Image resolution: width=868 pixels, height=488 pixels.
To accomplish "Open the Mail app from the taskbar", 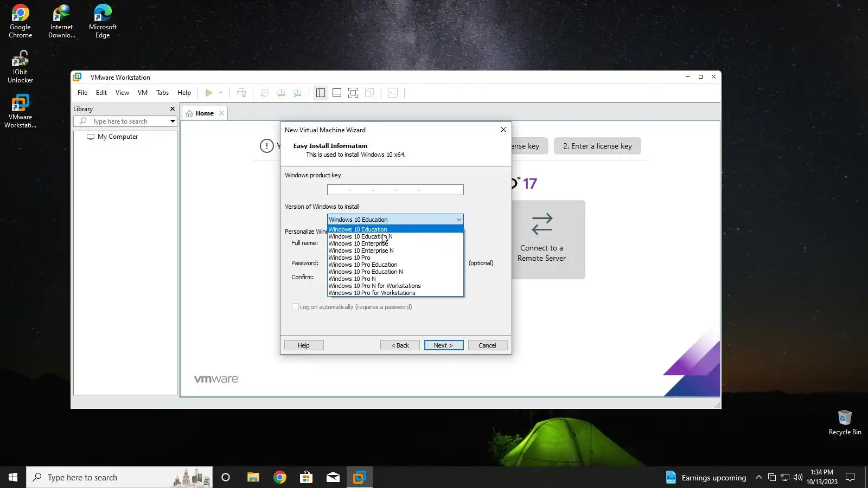I will coord(333,477).
